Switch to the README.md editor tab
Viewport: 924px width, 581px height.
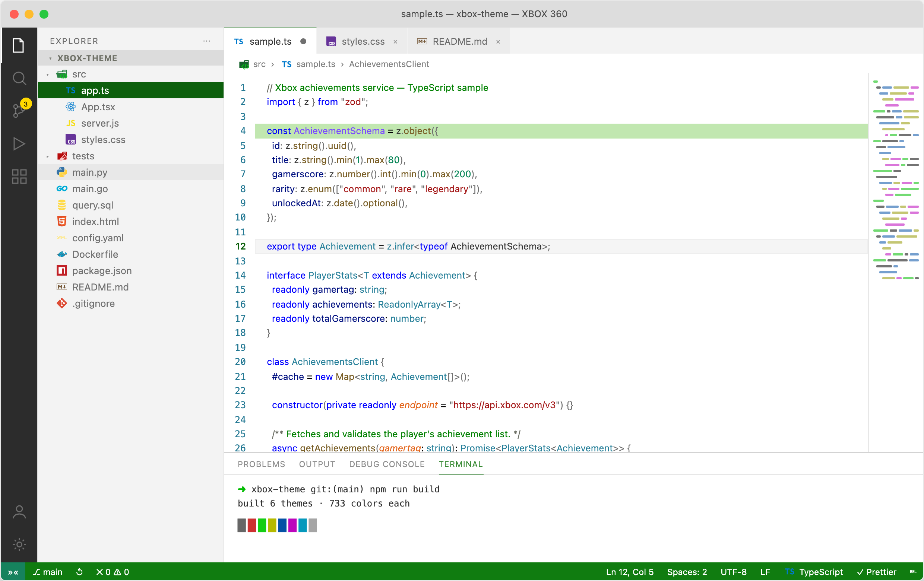pos(458,41)
